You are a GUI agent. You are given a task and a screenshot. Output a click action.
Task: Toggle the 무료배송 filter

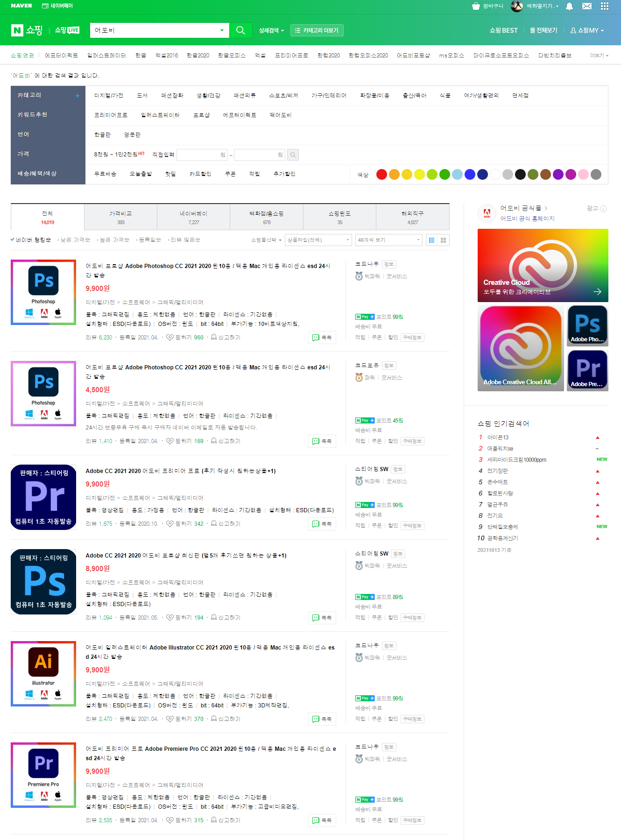[x=105, y=174]
